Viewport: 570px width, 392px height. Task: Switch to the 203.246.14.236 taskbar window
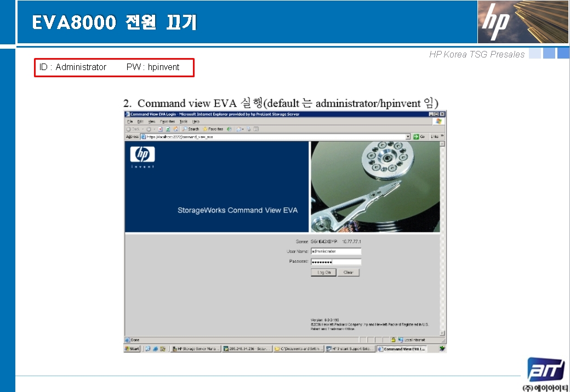pyautogui.click(x=247, y=349)
